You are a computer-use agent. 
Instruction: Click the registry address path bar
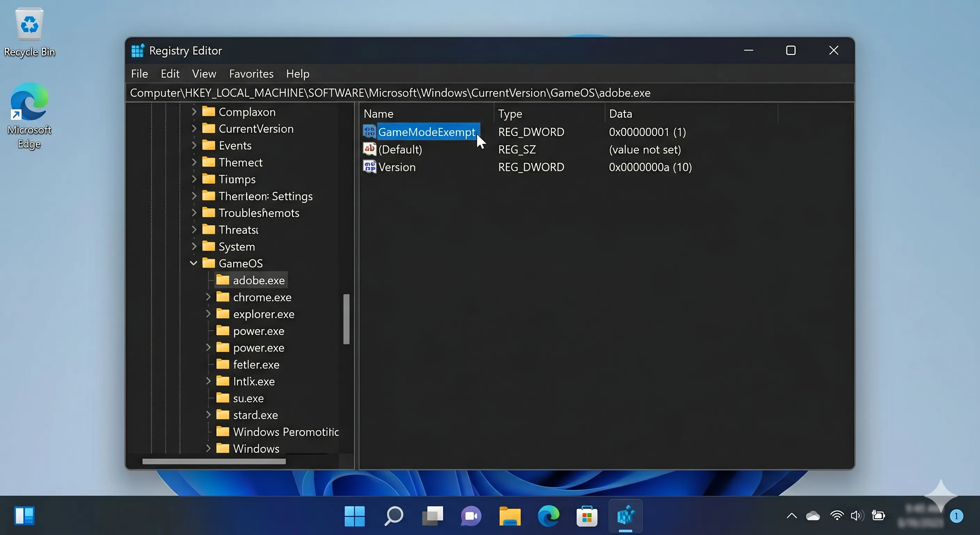pyautogui.click(x=489, y=93)
